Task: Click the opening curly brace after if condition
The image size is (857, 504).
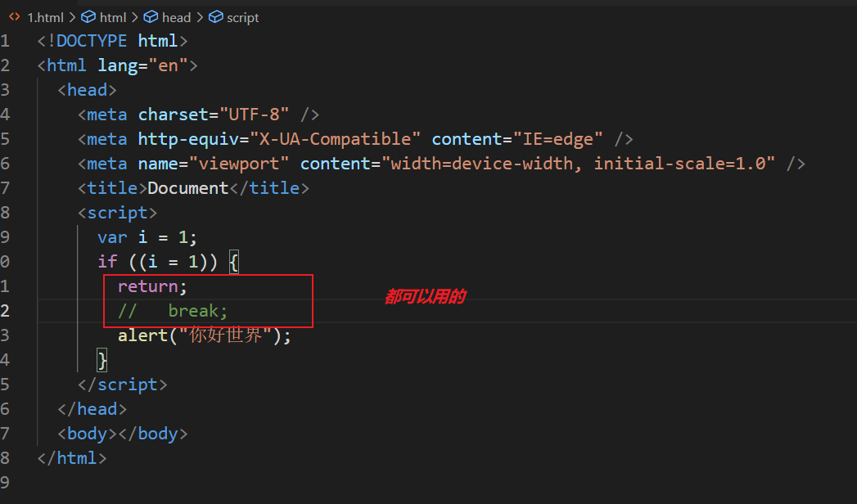Action: click(234, 263)
